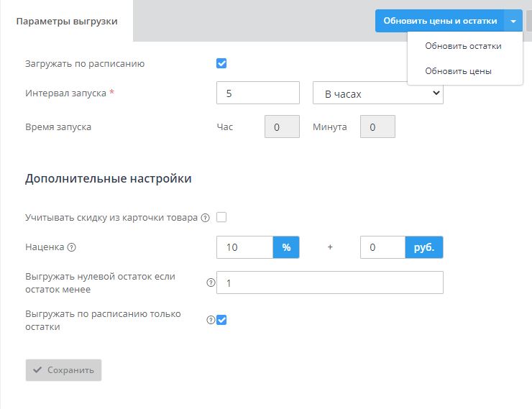
Task: Click the Сохранить button
Action: pos(63,370)
